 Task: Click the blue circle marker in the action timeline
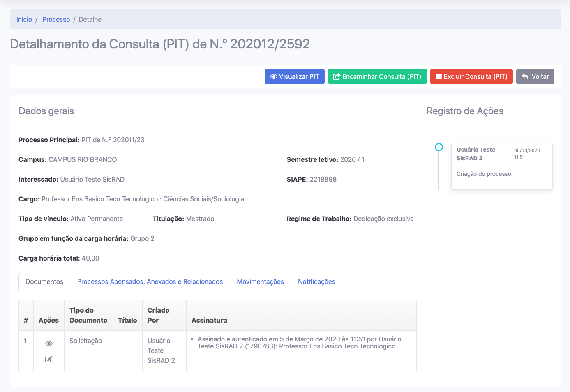coord(439,147)
